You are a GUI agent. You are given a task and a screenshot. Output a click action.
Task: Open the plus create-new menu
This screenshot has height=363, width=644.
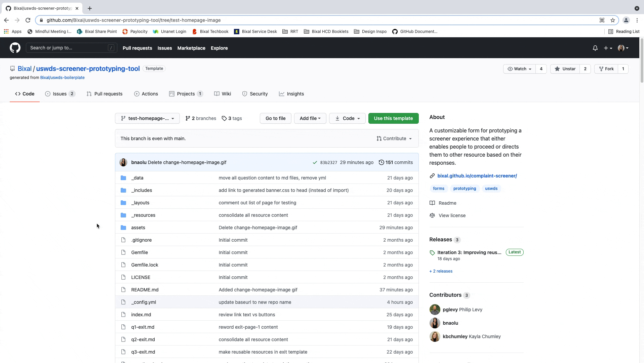click(x=608, y=48)
